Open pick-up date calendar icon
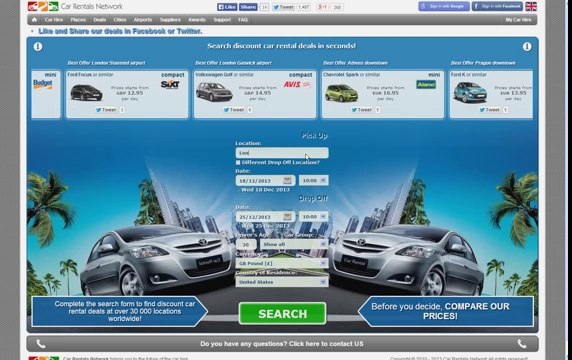This screenshot has height=360, width=572. (287, 181)
